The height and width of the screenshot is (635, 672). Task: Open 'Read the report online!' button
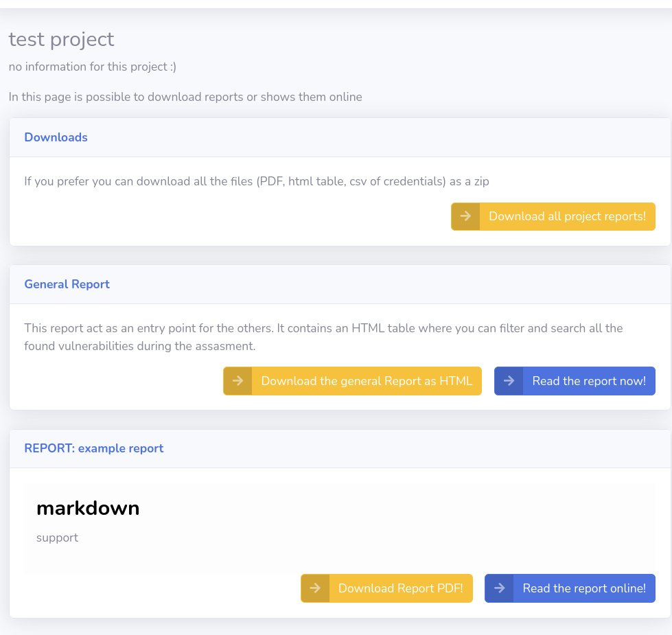coord(570,588)
